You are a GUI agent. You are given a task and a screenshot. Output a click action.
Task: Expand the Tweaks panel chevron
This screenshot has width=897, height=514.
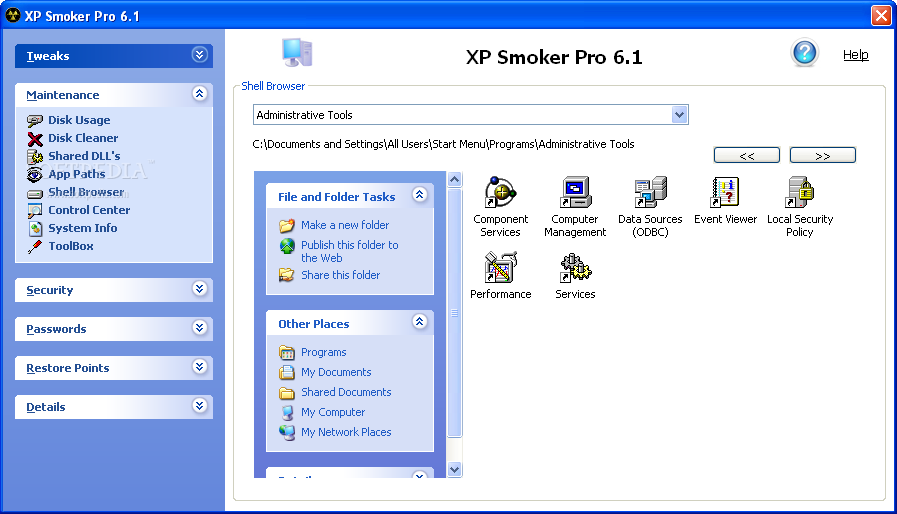click(199, 55)
